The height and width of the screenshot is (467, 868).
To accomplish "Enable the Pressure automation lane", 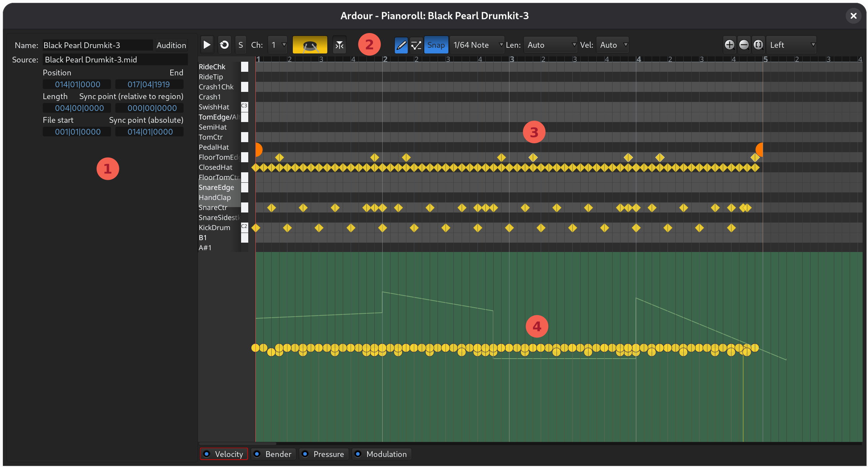I will [x=324, y=454].
